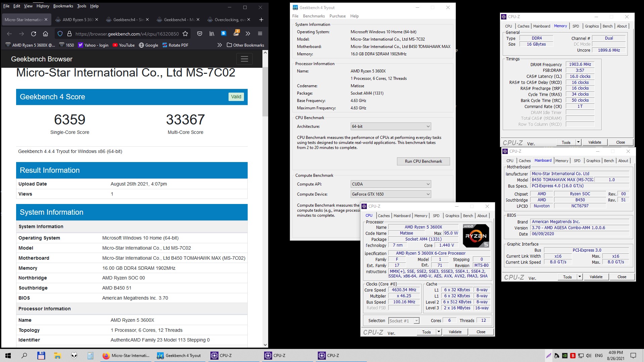
Task: Open a new browser tab
Action: click(261, 20)
